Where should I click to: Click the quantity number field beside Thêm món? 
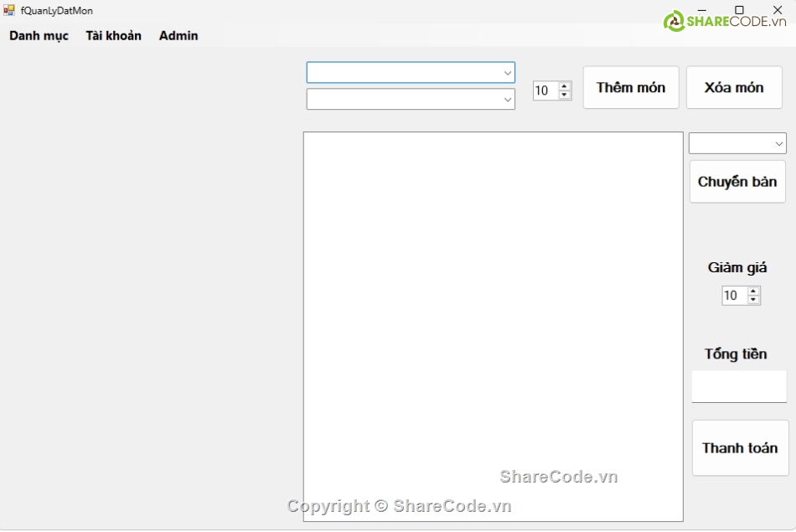tap(545, 91)
